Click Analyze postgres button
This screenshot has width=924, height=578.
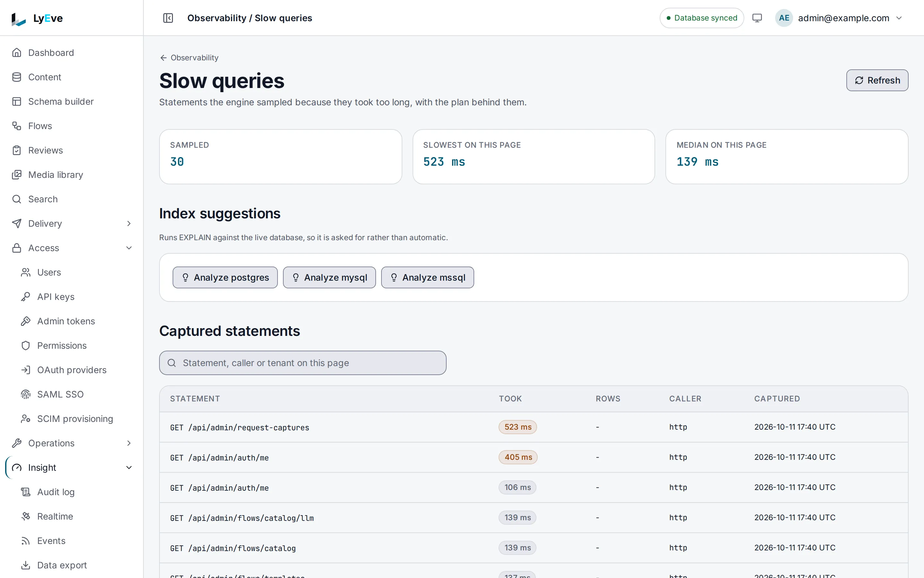point(225,277)
